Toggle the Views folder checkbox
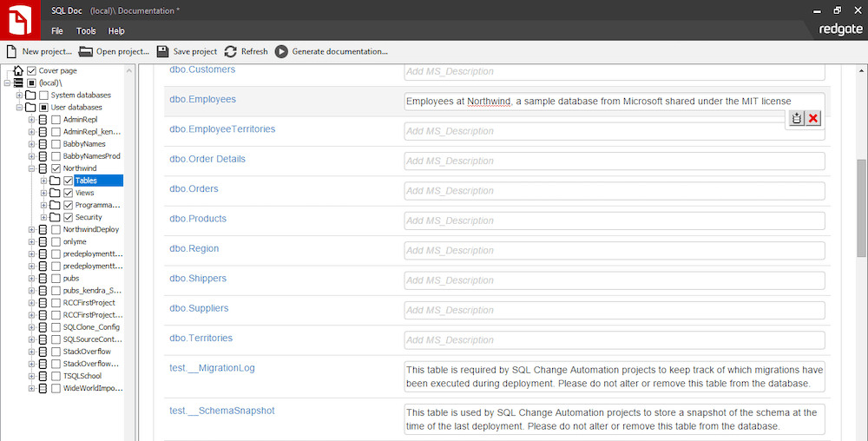 click(68, 193)
